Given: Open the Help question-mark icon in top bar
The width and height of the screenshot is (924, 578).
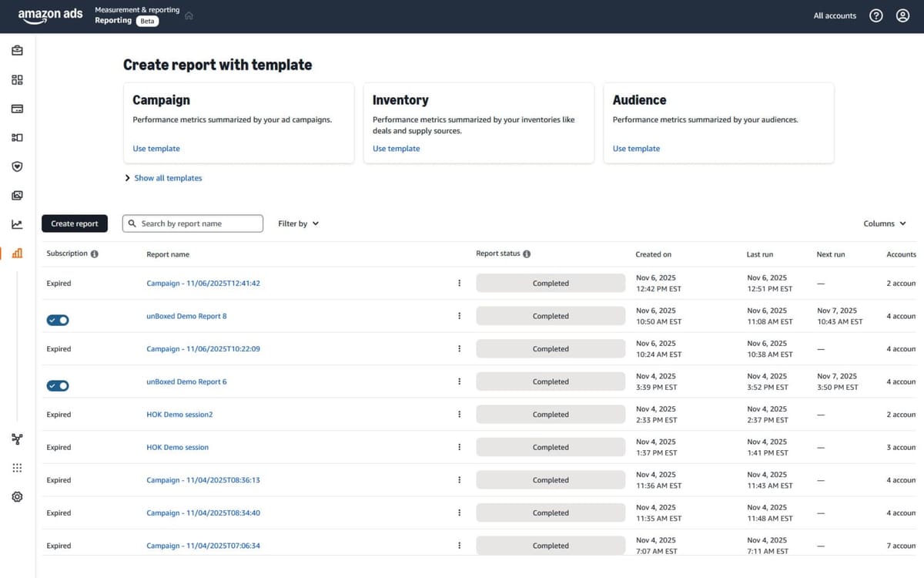Looking at the screenshot, I should 875,15.
